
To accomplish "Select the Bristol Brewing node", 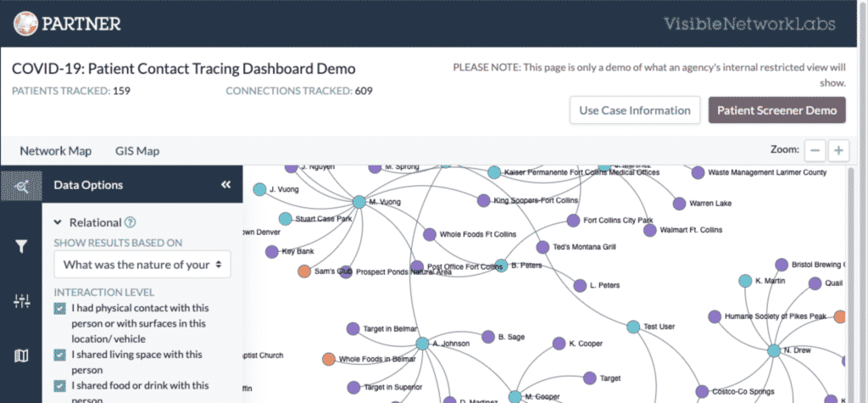I will [782, 265].
